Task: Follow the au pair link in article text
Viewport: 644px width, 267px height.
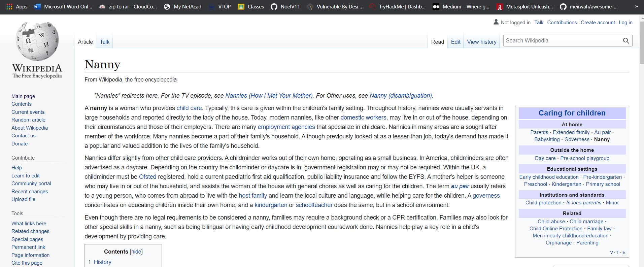Action: point(460,186)
